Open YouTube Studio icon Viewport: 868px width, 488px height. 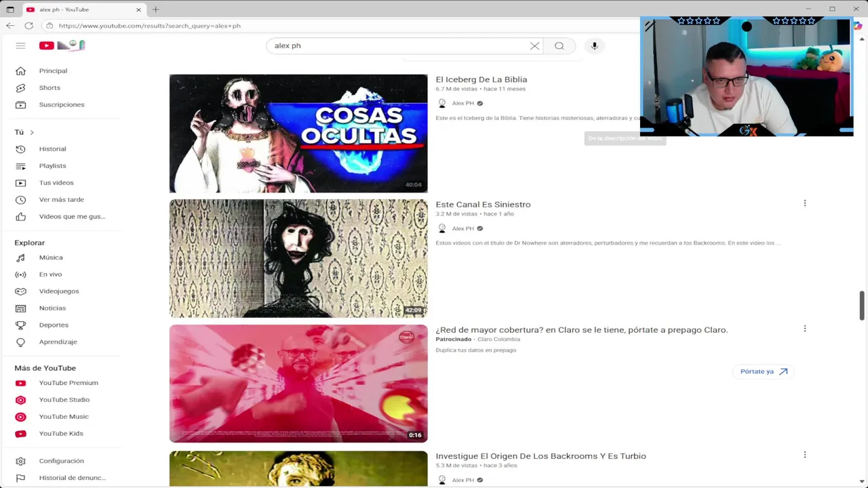(20, 400)
